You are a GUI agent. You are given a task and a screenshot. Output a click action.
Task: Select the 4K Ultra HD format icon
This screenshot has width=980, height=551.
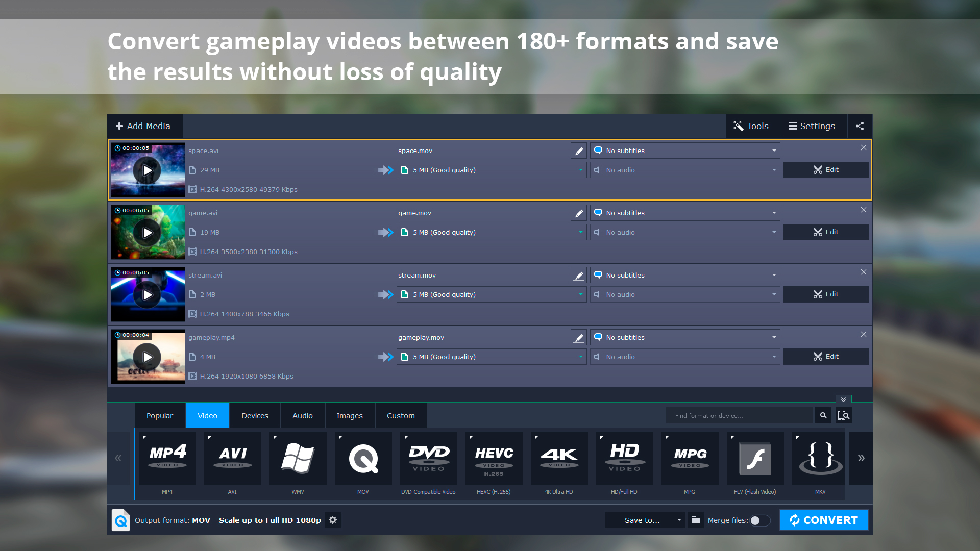click(559, 458)
